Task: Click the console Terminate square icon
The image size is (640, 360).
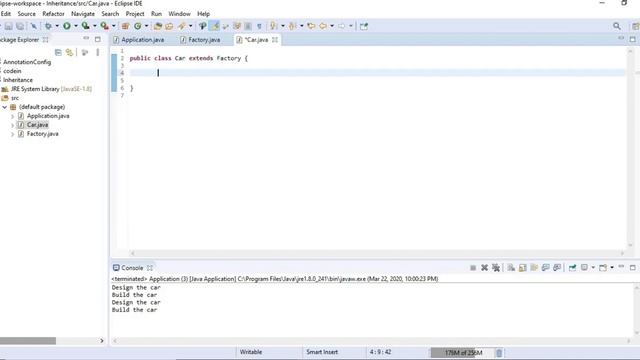Action: tap(473, 268)
